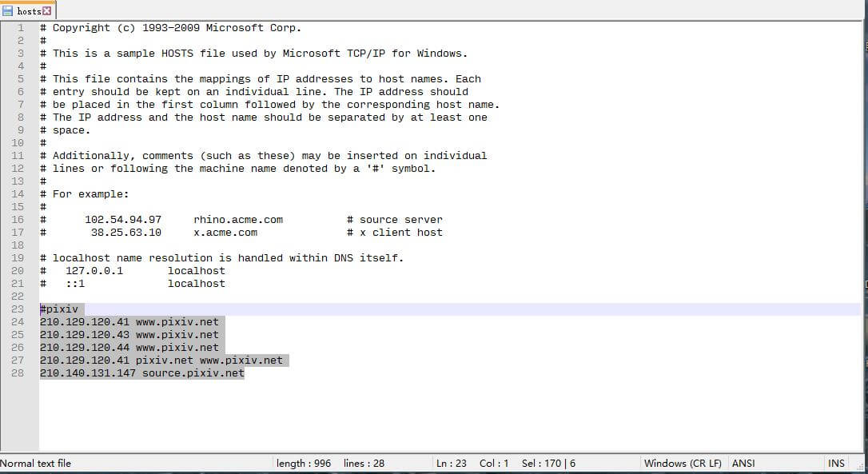Screen dimensions: 868x474
Task: Click on rhino.acme.com example text
Action: 238,220
